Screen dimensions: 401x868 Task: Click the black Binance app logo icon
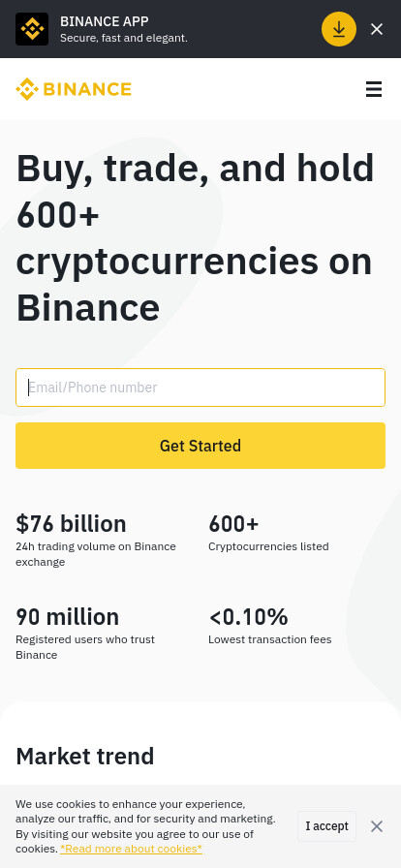(x=32, y=29)
